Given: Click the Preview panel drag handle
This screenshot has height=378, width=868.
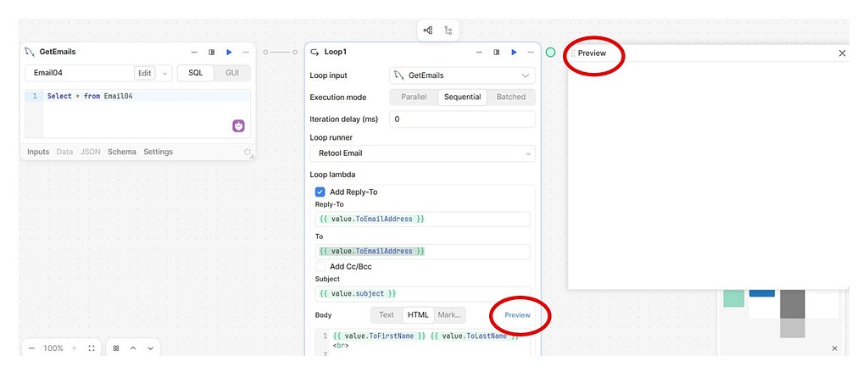Looking at the screenshot, I should point(573,53).
